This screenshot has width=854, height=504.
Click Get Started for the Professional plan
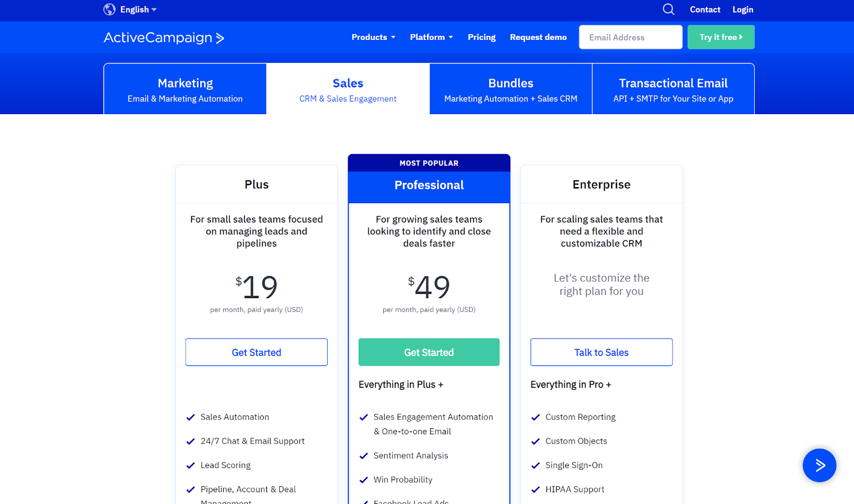429,352
